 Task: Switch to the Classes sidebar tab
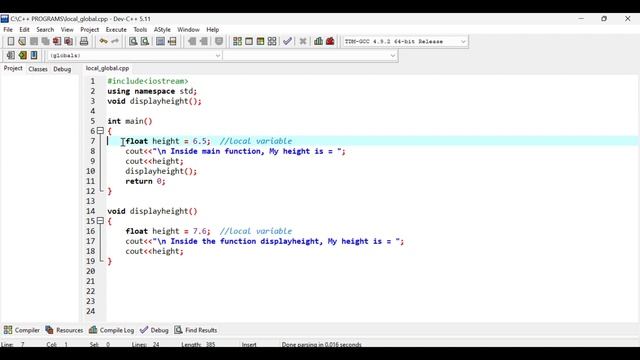click(38, 69)
